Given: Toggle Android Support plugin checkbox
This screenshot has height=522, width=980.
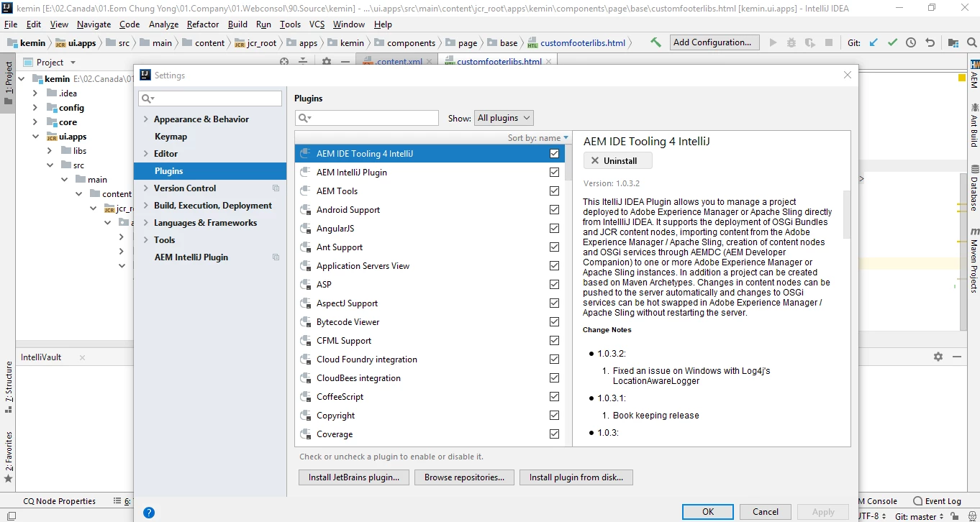Looking at the screenshot, I should click(554, 210).
